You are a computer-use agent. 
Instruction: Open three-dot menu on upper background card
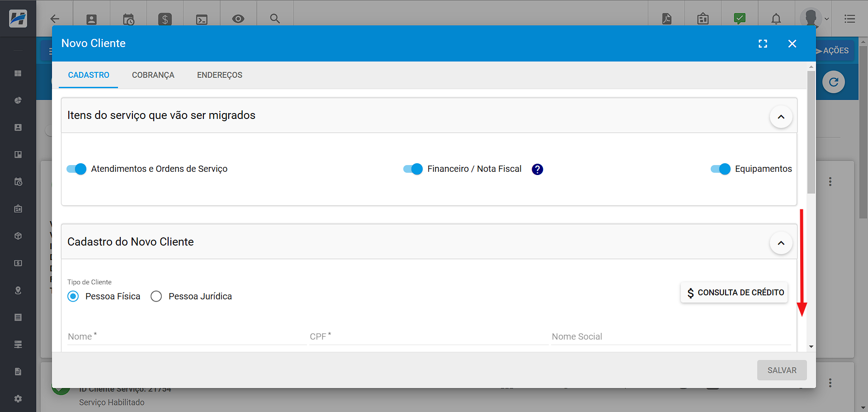830,182
